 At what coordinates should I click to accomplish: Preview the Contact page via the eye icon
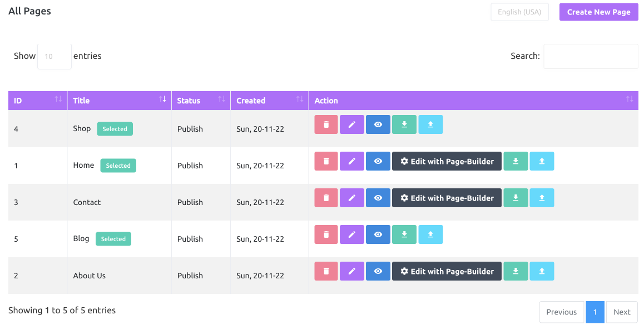(378, 197)
